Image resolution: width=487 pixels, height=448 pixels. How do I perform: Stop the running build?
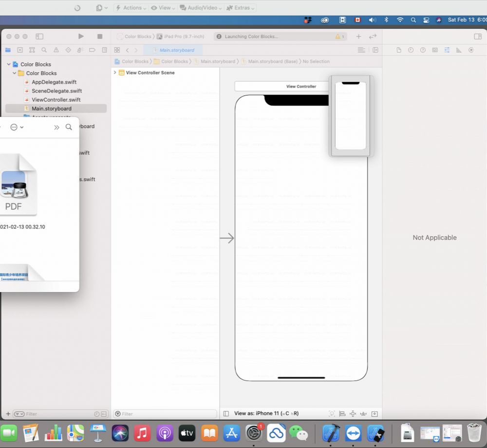(x=100, y=37)
